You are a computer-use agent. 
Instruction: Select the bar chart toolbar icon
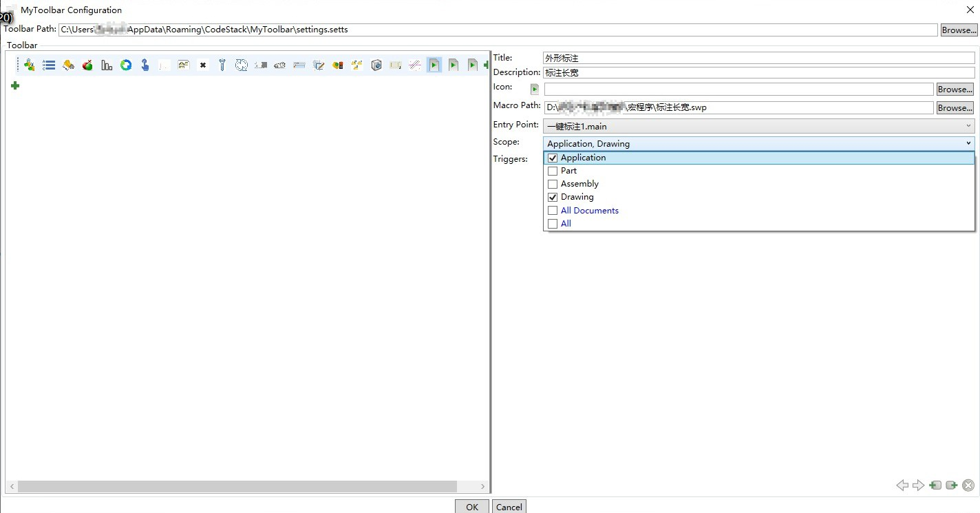[107, 65]
